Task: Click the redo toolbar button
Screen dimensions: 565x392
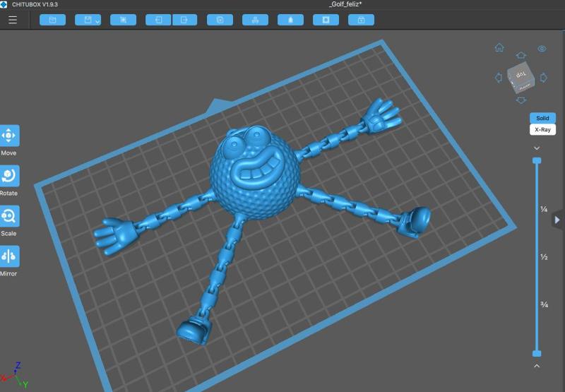Action: coord(185,20)
